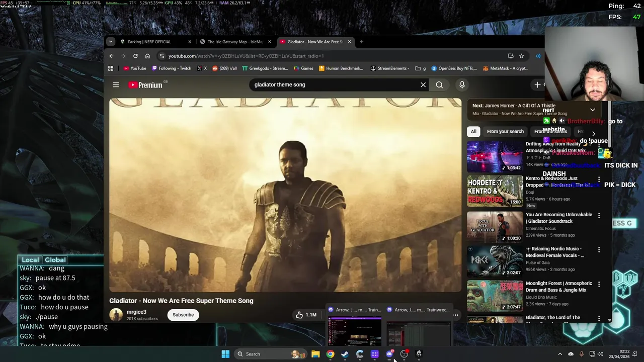
Task: Open the Following - Twitch bookmark
Action: pos(172,68)
